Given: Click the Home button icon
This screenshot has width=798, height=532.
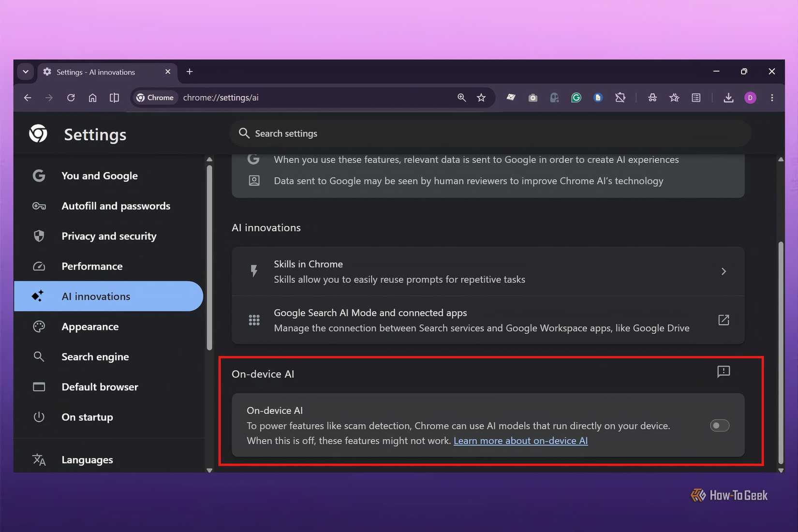Looking at the screenshot, I should (x=92, y=98).
